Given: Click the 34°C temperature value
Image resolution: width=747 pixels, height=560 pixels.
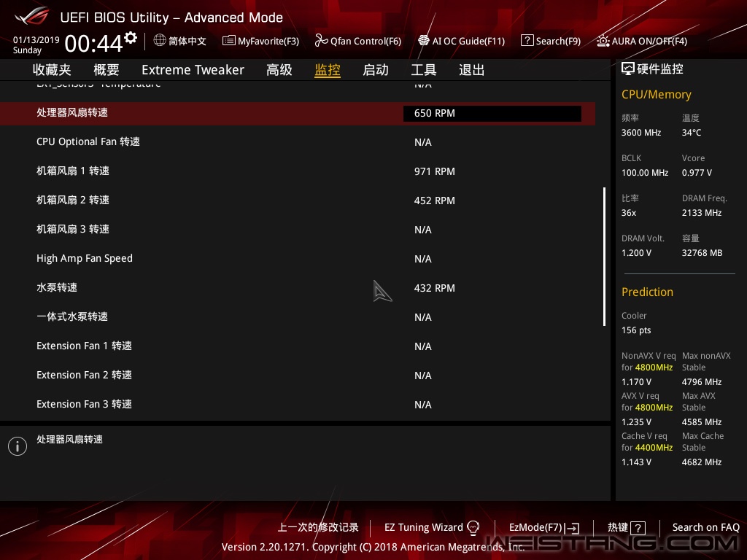Looking at the screenshot, I should (692, 133).
